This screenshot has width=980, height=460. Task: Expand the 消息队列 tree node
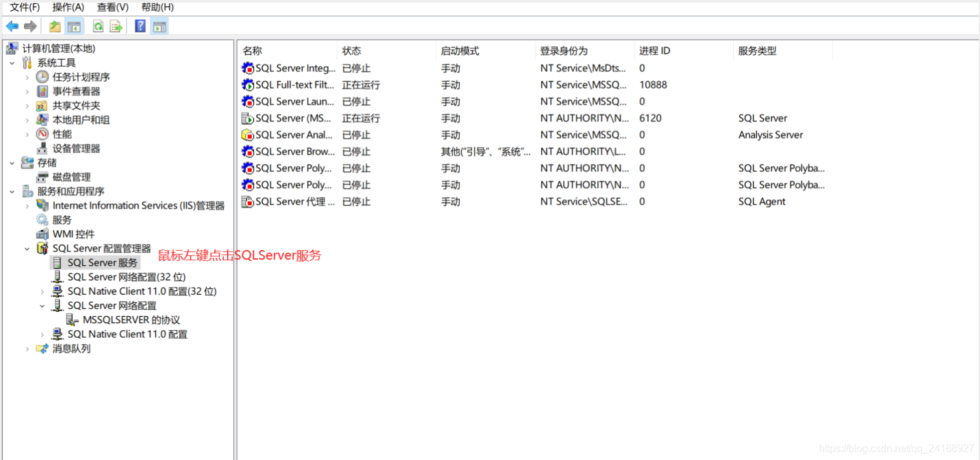27,349
